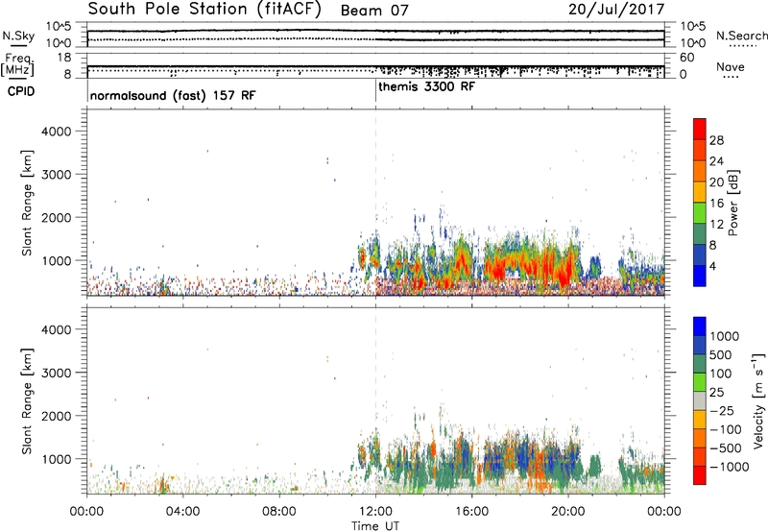Click the 'Power [dB]' colorbar title
Screen dimensions: 768x532
coord(732,203)
